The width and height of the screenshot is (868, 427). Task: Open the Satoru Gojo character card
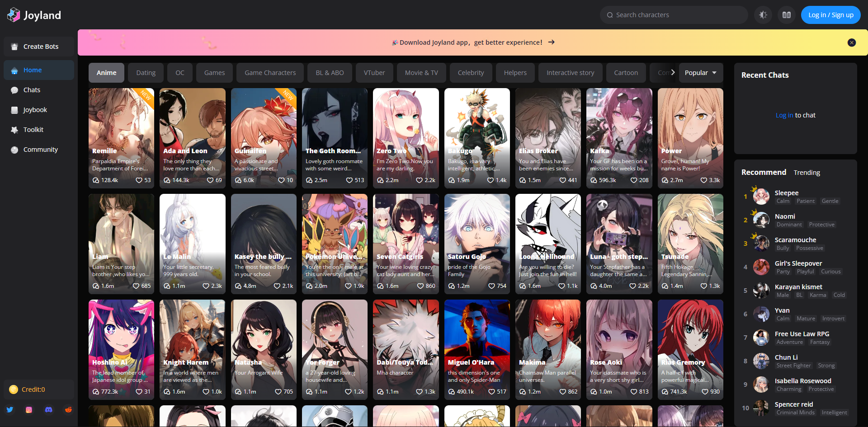(x=477, y=244)
